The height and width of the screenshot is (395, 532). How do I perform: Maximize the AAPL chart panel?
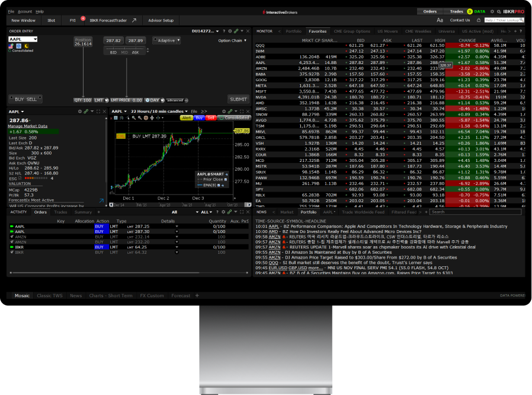point(242,112)
